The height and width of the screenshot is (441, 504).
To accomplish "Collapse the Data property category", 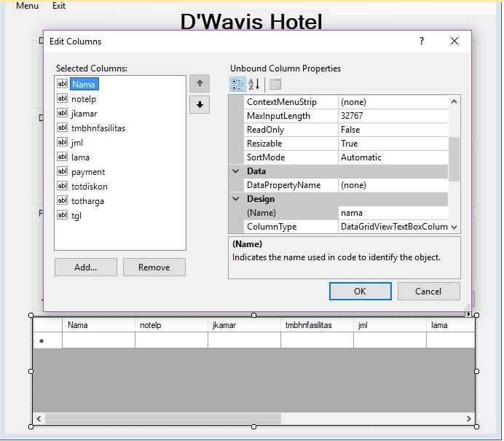I will (235, 171).
